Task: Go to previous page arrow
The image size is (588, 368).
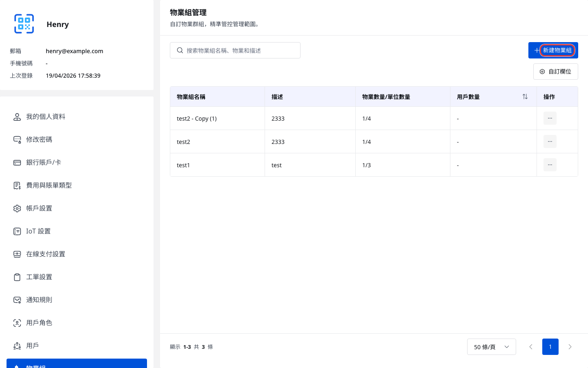Action: point(531,347)
